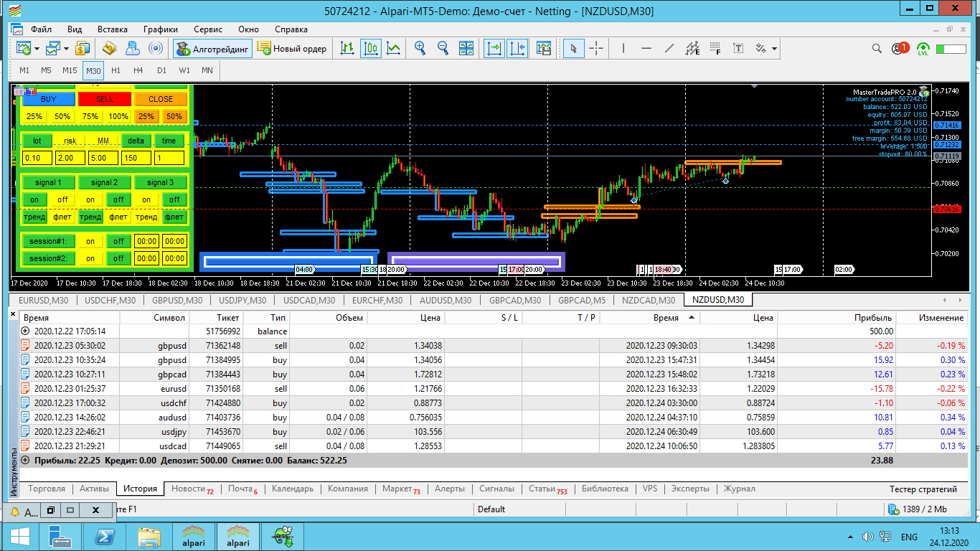Click the Новый ордер button
The width and height of the screenshot is (980, 551).
pos(292,49)
